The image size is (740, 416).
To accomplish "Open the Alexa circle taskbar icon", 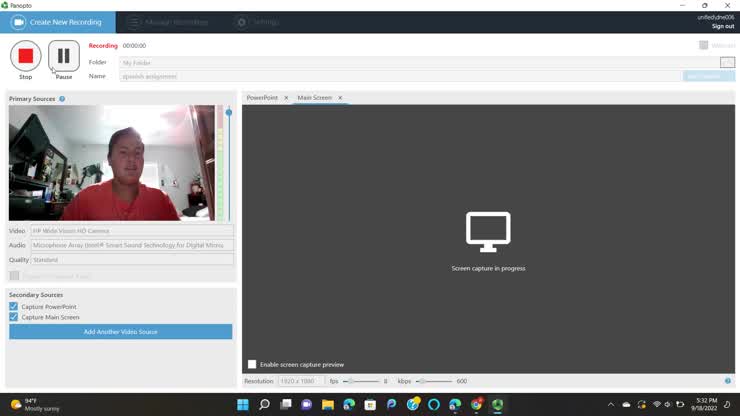I will click(x=434, y=405).
